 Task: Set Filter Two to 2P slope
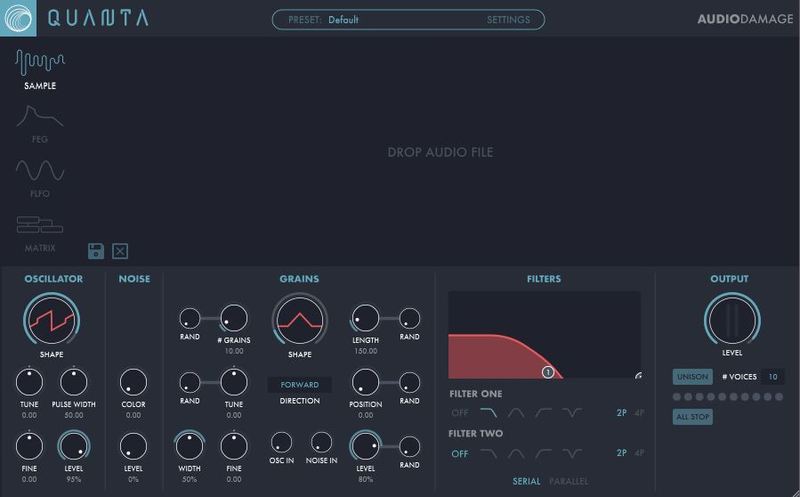pyautogui.click(x=621, y=453)
